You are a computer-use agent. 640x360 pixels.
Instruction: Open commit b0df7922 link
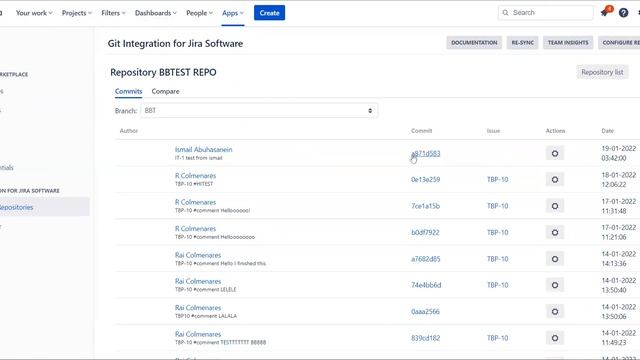tap(425, 233)
